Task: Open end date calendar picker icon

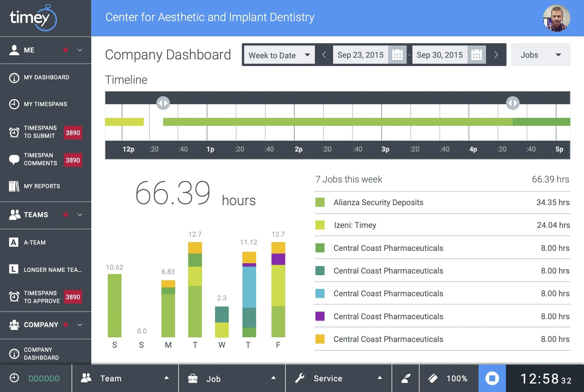Action: pos(476,55)
